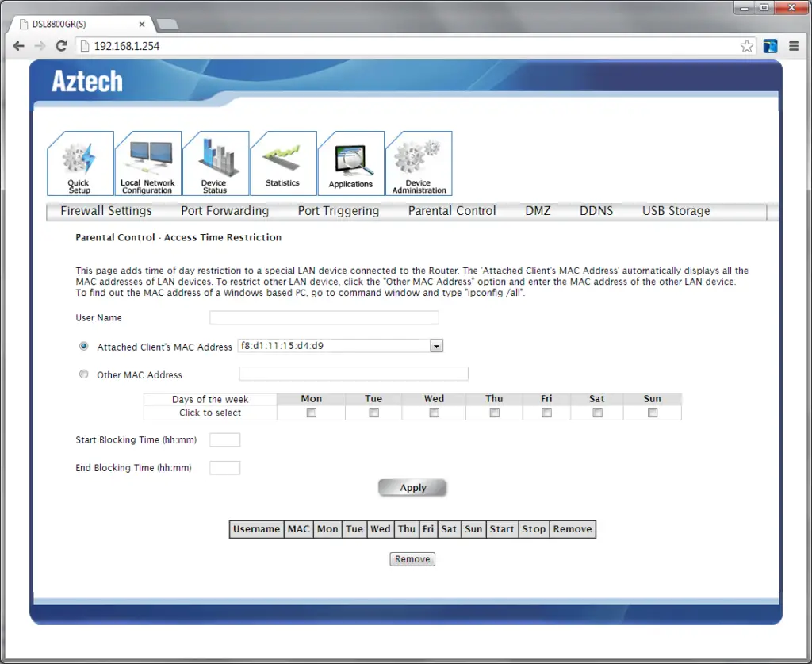Open Local Network Configuration icon
This screenshot has height=664, width=812.
point(148,163)
